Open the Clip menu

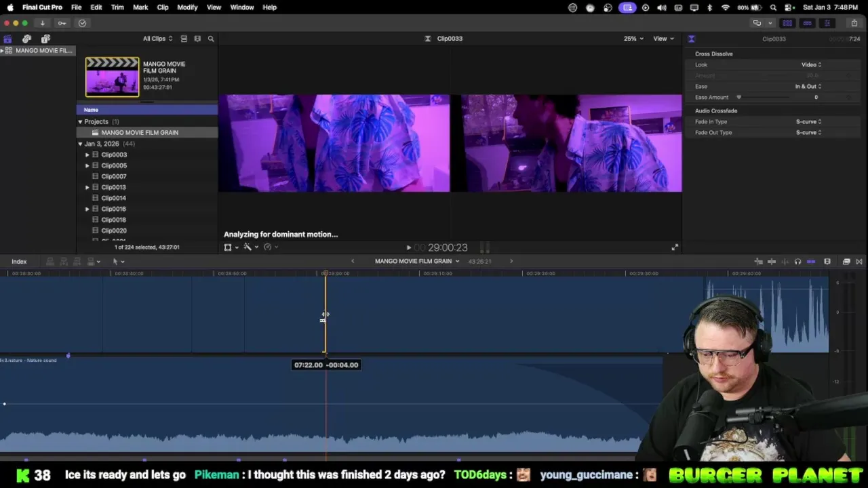click(163, 7)
